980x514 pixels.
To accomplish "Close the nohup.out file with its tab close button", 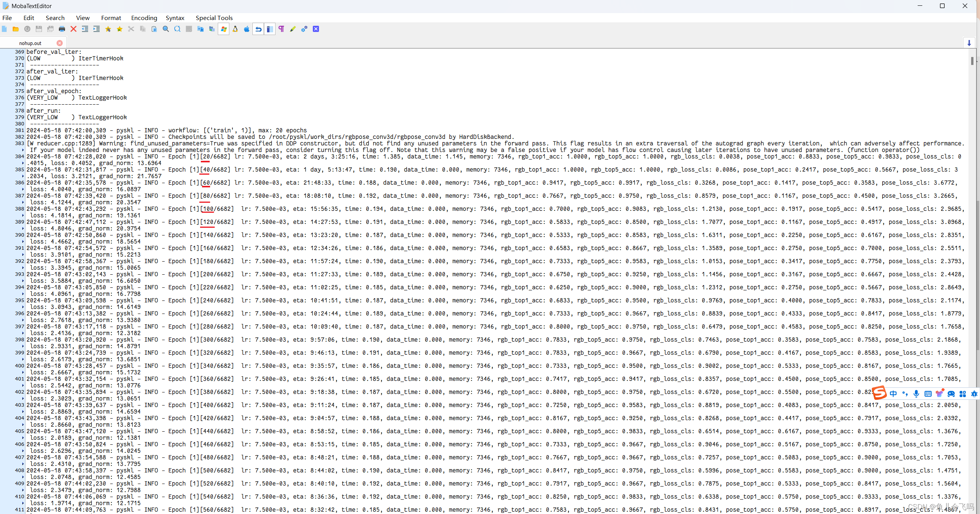I will (x=60, y=43).
